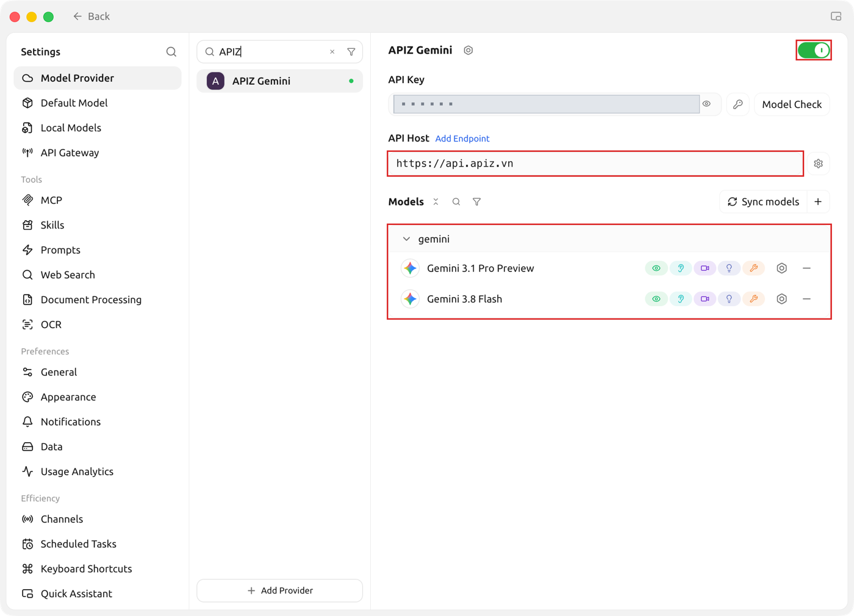Open Keyboard Shortcuts settings

98,569
